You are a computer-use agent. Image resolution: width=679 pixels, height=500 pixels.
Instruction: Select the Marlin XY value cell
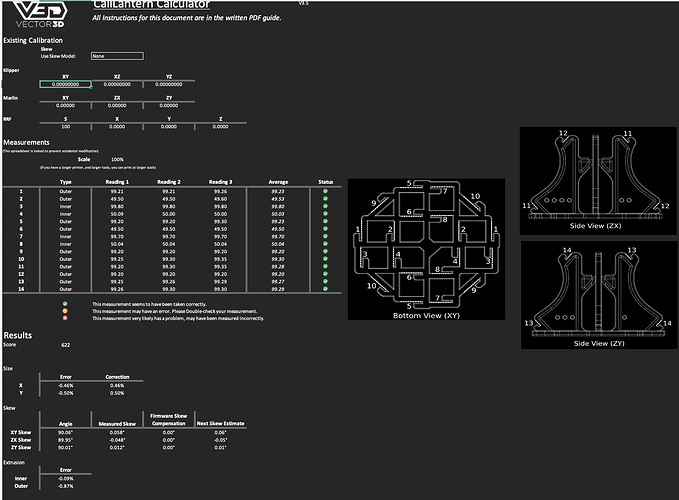pos(65,105)
